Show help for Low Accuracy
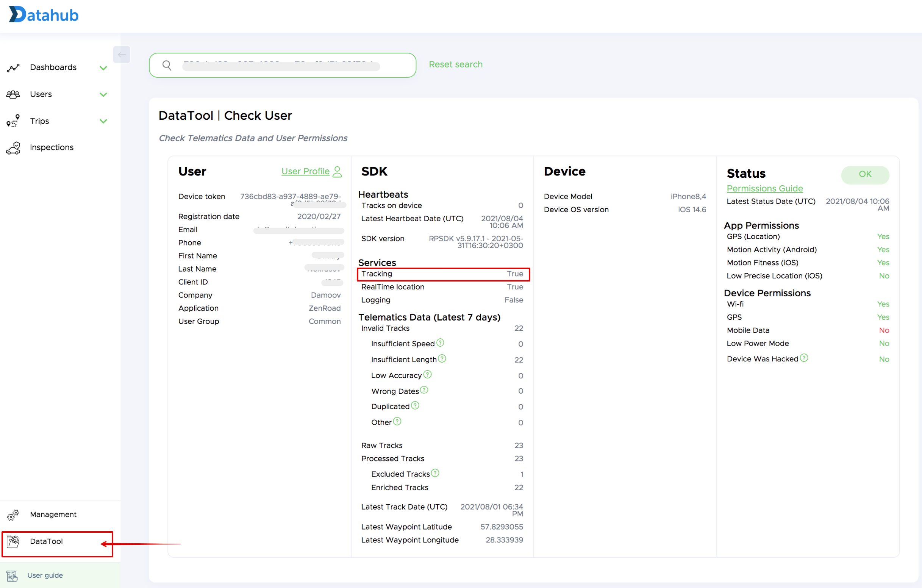The image size is (922, 588). [427, 374]
